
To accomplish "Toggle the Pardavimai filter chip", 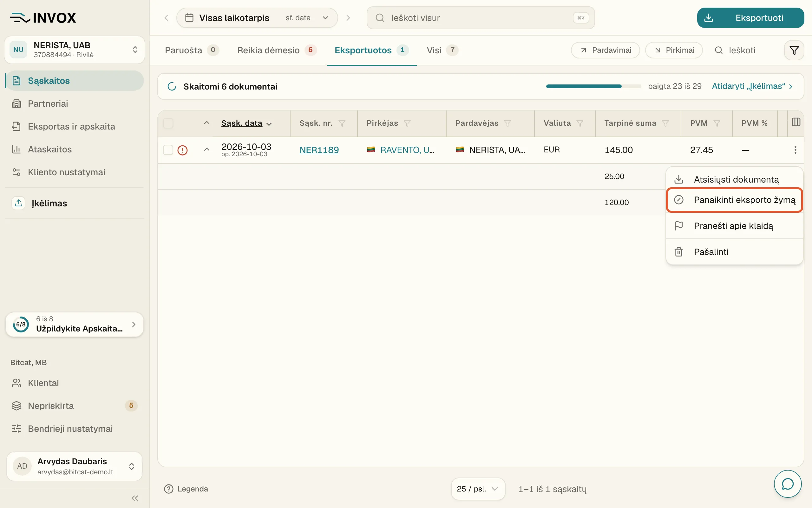I will (605, 50).
